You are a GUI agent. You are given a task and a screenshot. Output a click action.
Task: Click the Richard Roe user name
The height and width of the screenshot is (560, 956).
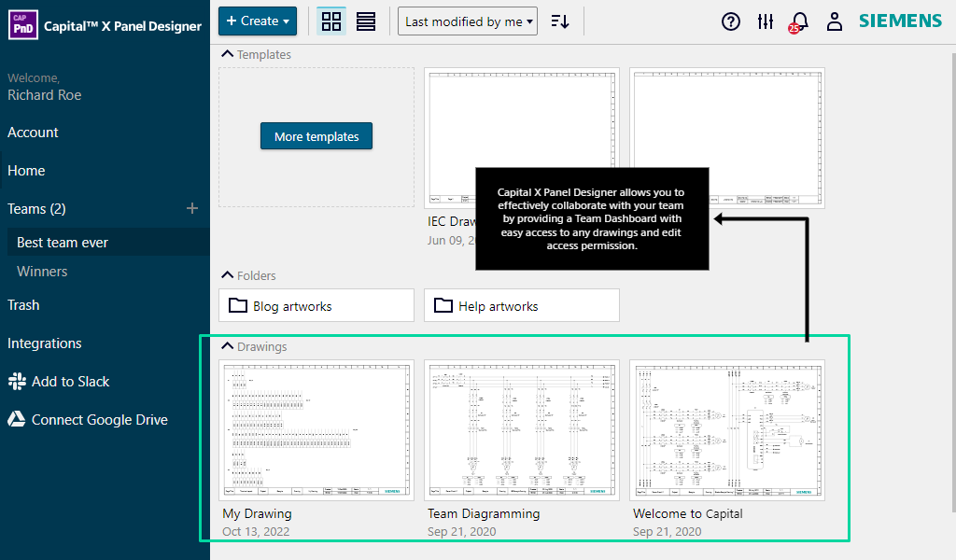click(x=45, y=95)
